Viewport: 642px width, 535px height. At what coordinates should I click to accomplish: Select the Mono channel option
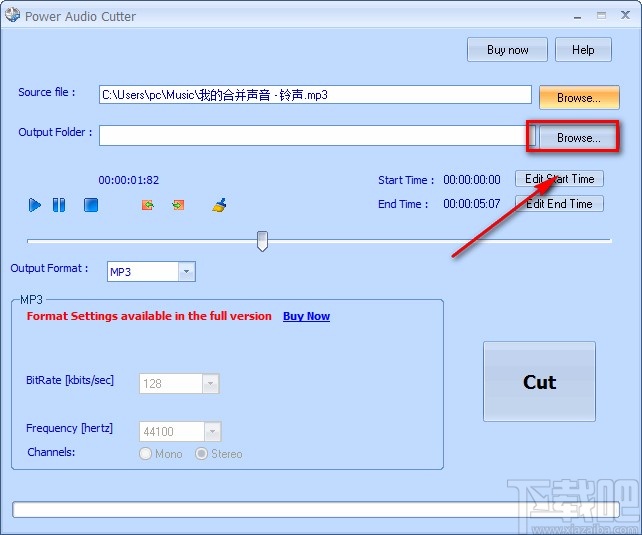tap(145, 454)
